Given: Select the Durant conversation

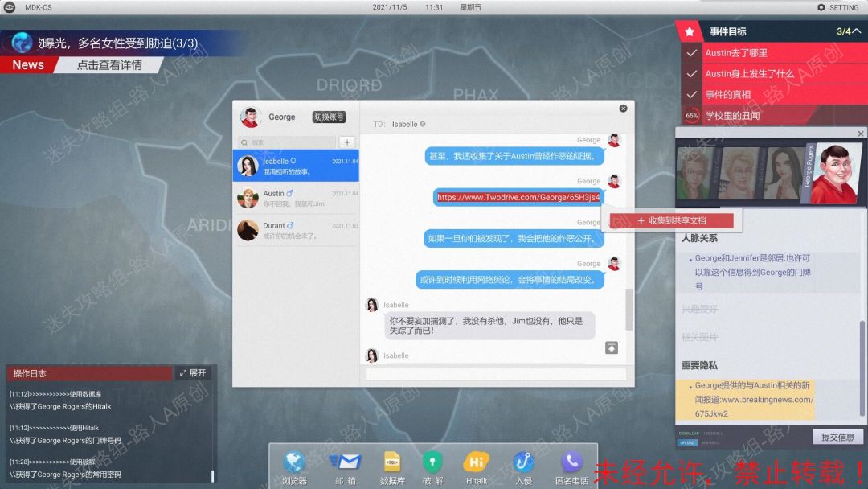Looking at the screenshot, I should tap(296, 230).
